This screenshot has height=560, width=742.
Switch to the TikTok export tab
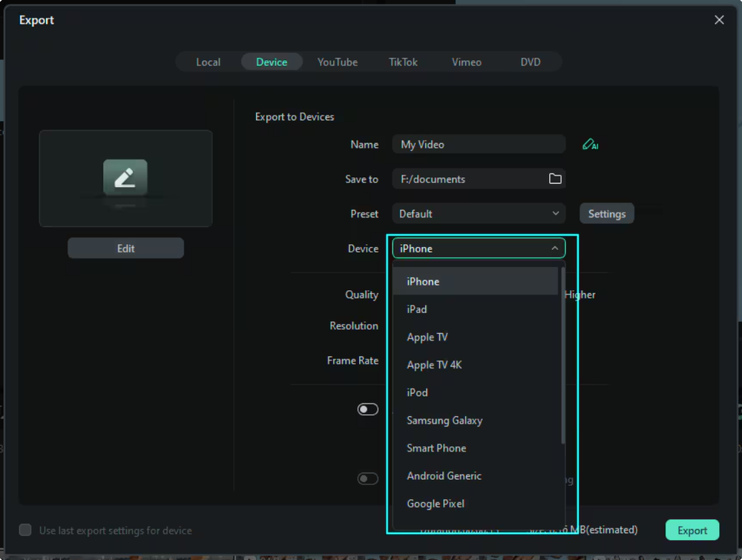[x=403, y=62]
